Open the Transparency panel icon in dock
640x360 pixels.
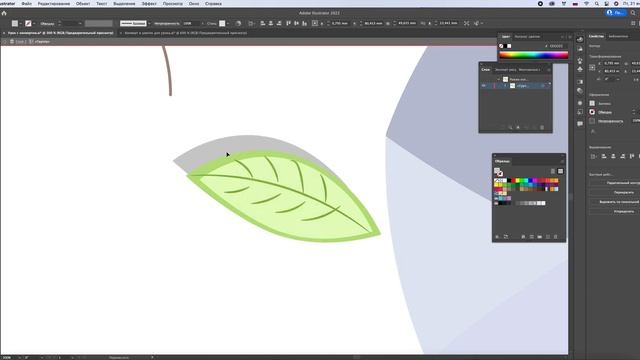[580, 91]
